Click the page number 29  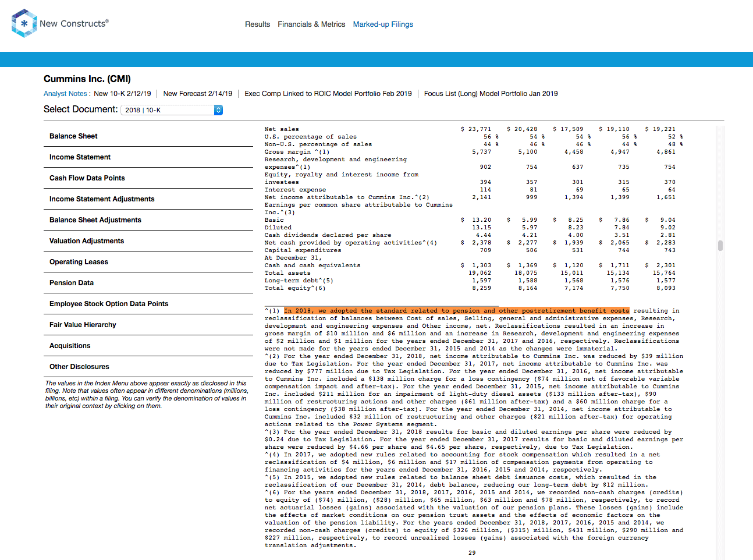pos(472,553)
